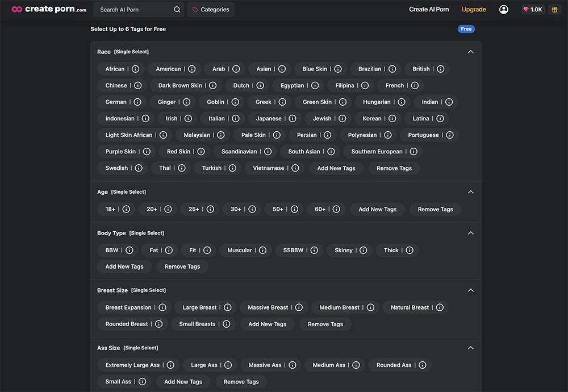This screenshot has width=568, height=392.
Task: Collapse the Age section
Action: pos(470,191)
